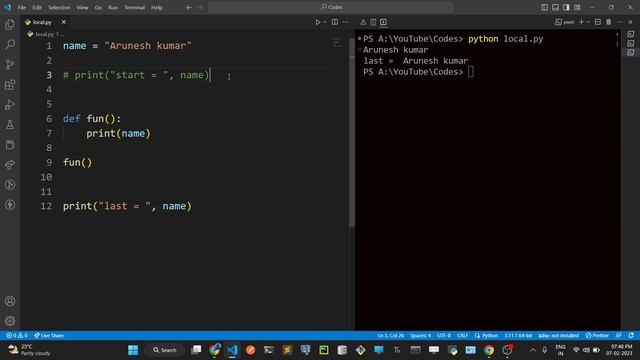Open the weather widget on taskbar
Image resolution: width=640 pixels, height=360 pixels.
29,350
